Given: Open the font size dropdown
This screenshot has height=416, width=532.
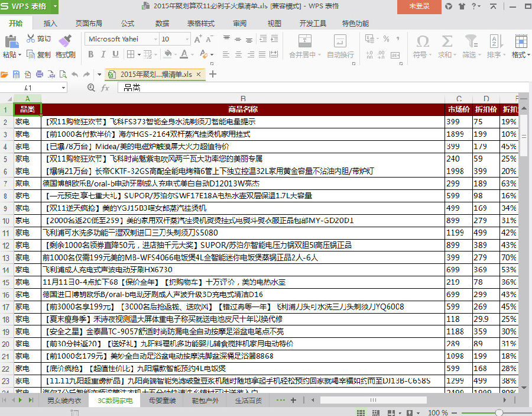Looking at the screenshot, I should (x=187, y=40).
